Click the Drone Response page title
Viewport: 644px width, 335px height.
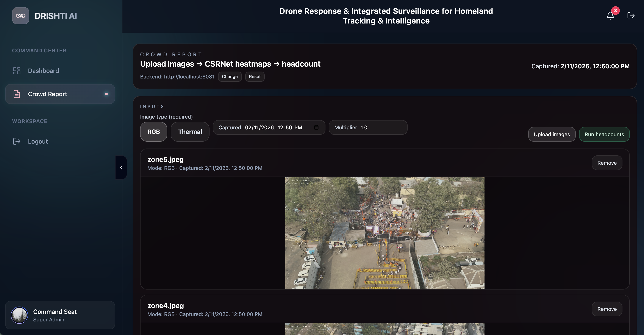(x=386, y=16)
